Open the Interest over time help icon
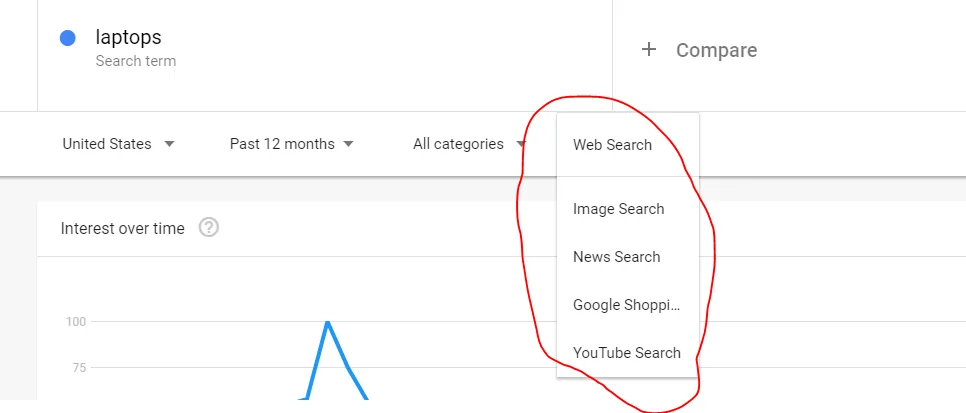This screenshot has height=413, width=966. 209,228
